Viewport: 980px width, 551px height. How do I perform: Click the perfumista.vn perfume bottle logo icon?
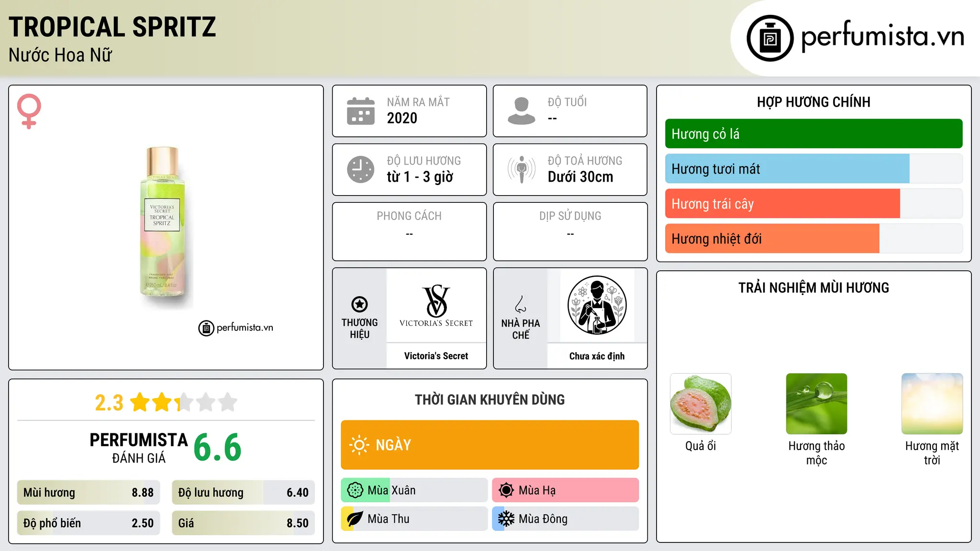click(x=770, y=38)
